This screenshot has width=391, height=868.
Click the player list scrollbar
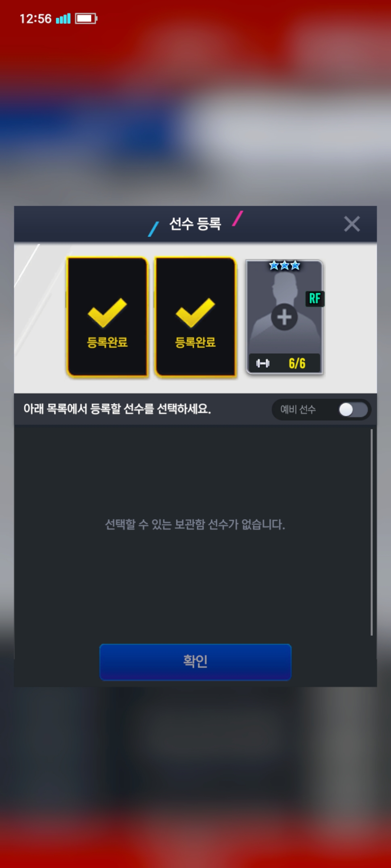click(x=371, y=532)
